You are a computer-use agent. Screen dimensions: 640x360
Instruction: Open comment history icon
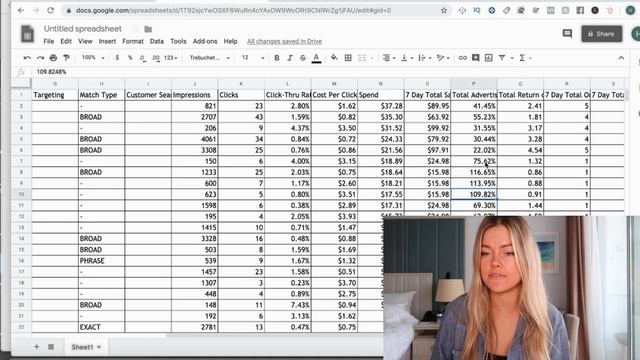click(567, 33)
